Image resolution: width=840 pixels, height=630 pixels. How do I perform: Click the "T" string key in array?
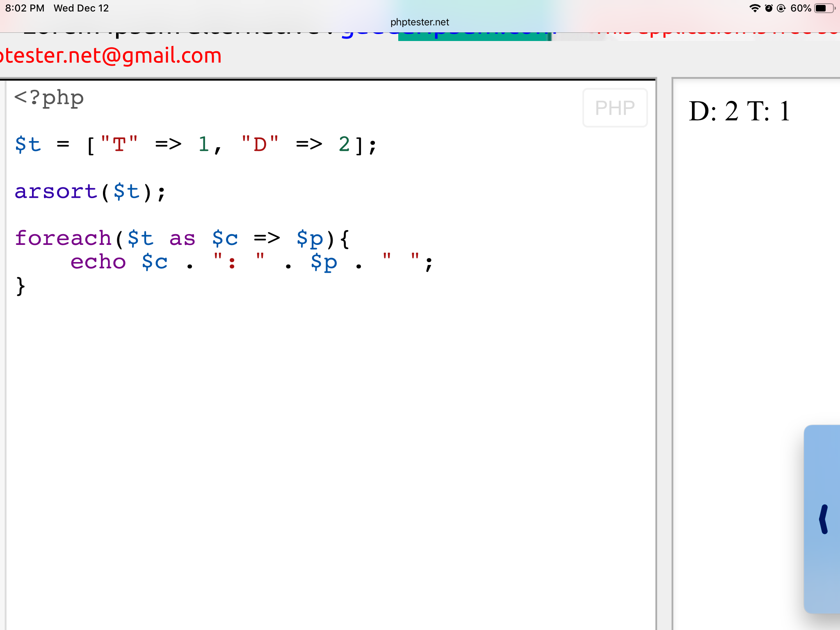point(119,144)
